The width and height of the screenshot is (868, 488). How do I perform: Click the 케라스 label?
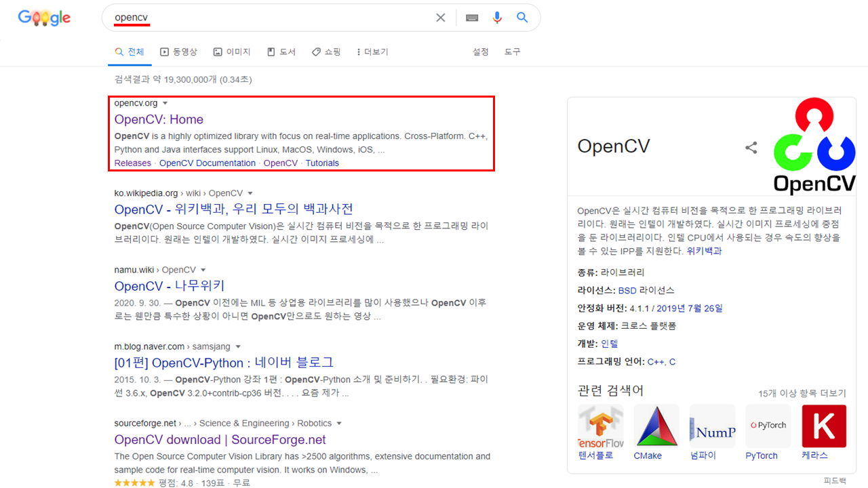[x=814, y=455]
